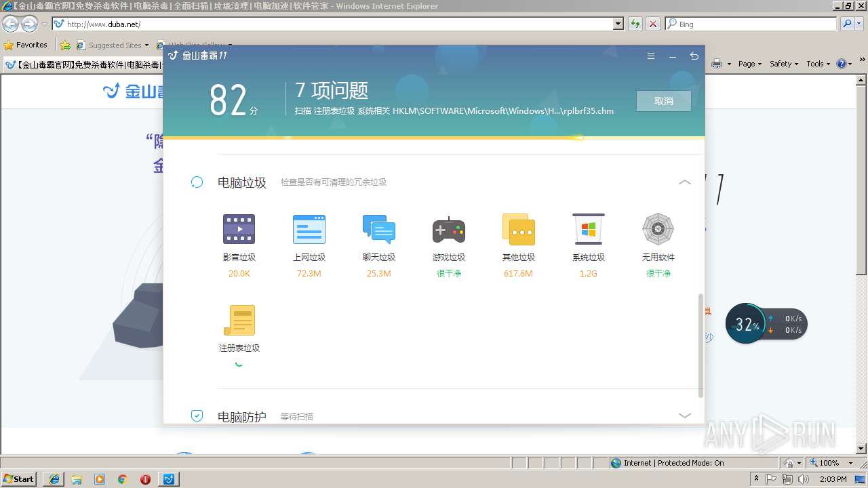Click the 82 分 score text
Viewport: 868px width, 488px height.
point(234,100)
